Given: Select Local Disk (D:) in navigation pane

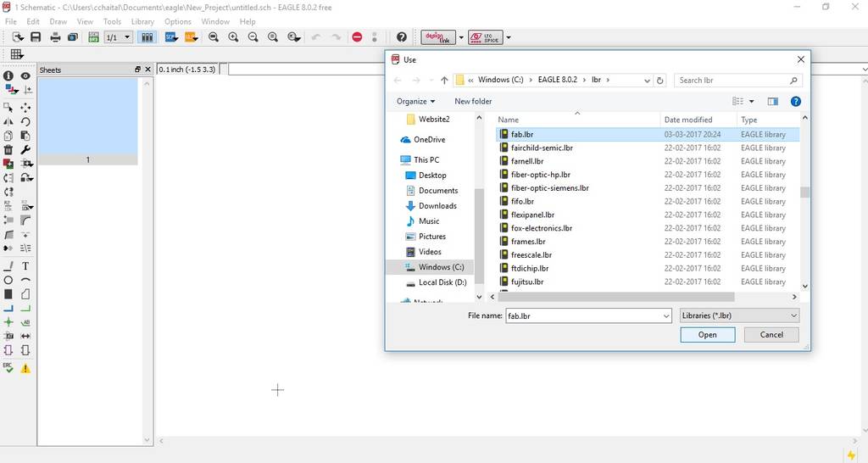Looking at the screenshot, I should [442, 282].
